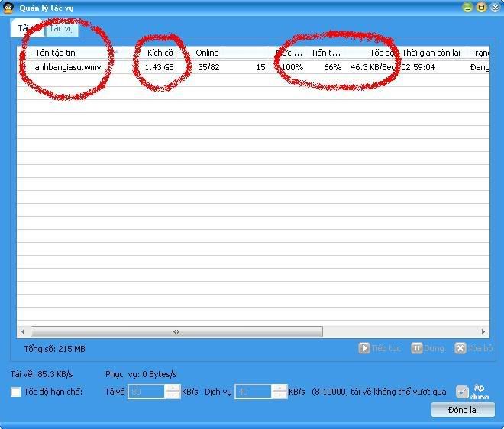Click the Áp dụng apply checkmark icon

point(462,392)
